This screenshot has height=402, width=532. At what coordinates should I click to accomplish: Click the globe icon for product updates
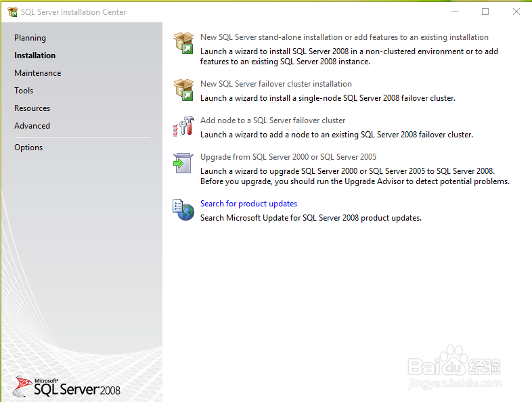coord(183,210)
